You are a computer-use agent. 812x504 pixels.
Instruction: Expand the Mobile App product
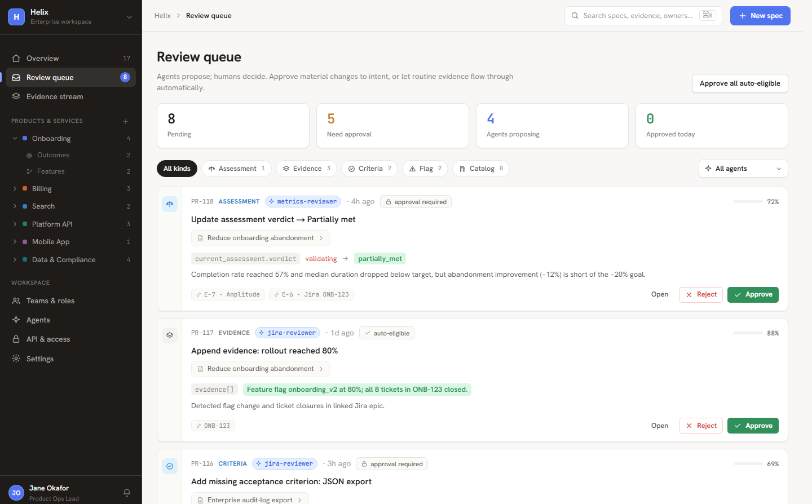tap(15, 242)
